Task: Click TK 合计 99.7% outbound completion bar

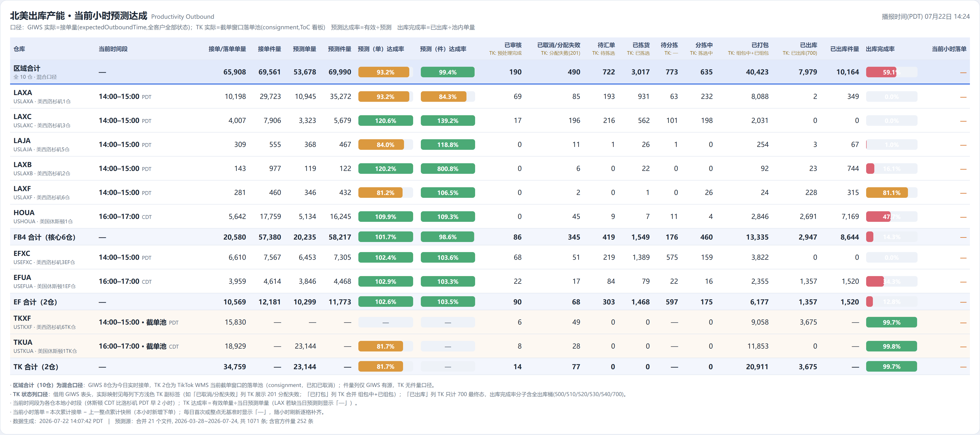Action: pyautogui.click(x=891, y=367)
